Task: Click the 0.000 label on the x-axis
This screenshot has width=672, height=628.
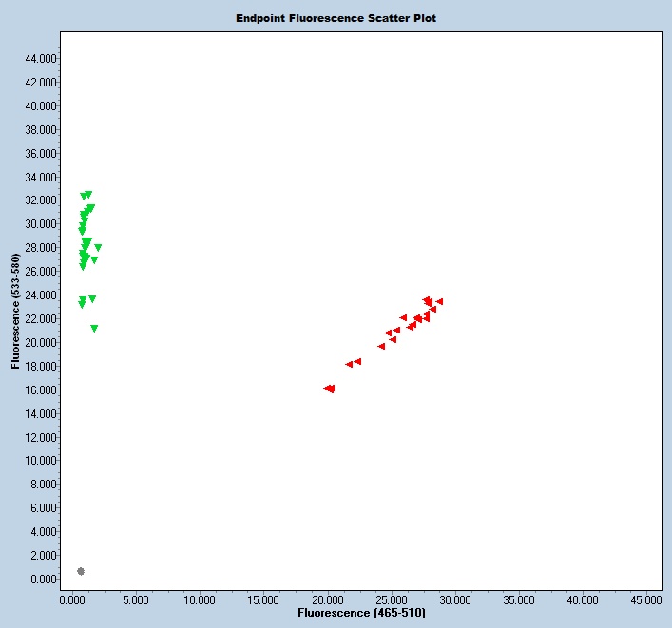Action: pos(73,599)
